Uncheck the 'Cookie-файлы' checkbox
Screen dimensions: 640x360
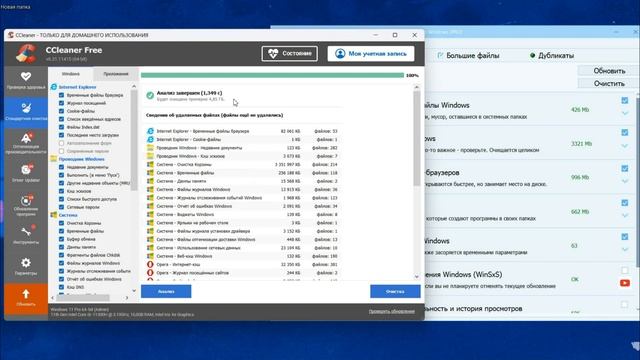(x=61, y=111)
